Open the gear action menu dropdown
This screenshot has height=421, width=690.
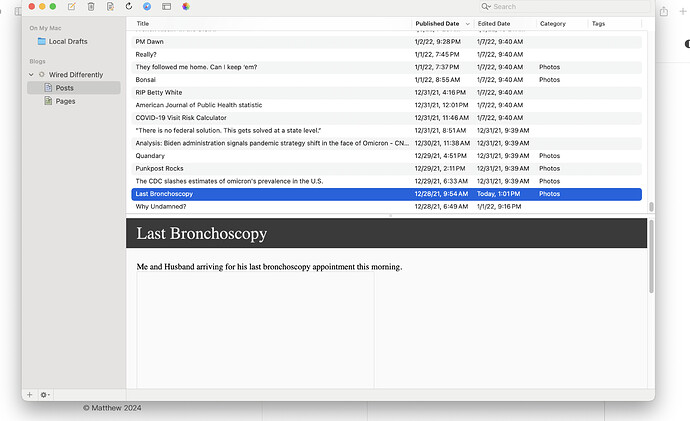[x=46, y=395]
